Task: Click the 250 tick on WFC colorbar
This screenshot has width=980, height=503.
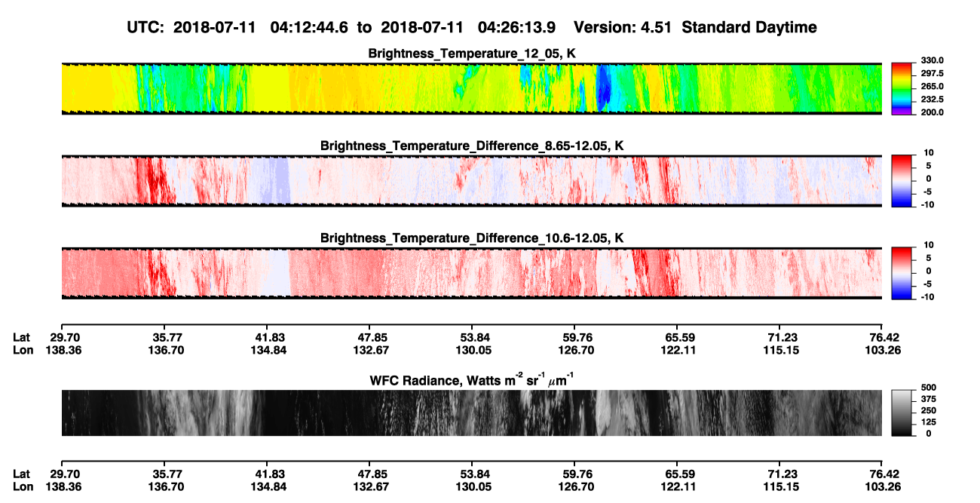Action: pos(927,410)
